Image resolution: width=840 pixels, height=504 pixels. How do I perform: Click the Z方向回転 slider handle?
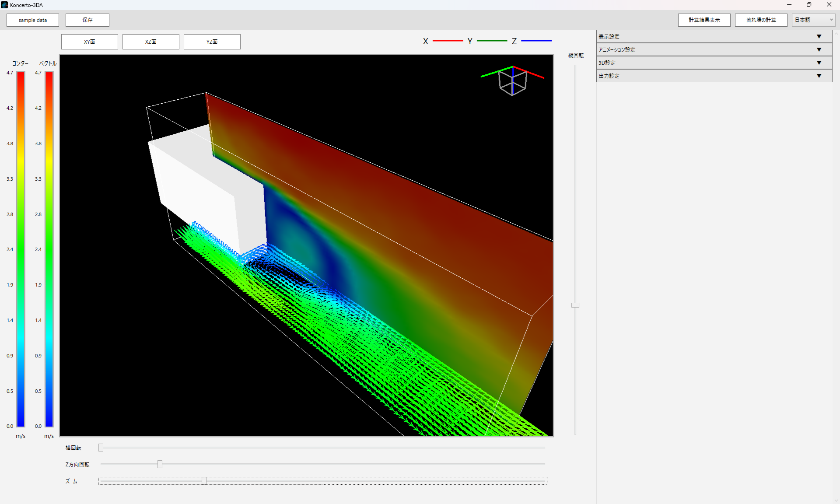coord(160,464)
